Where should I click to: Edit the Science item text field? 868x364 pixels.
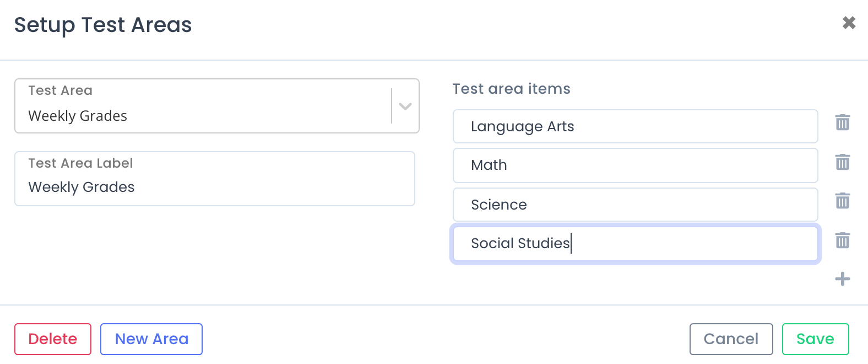(x=636, y=205)
